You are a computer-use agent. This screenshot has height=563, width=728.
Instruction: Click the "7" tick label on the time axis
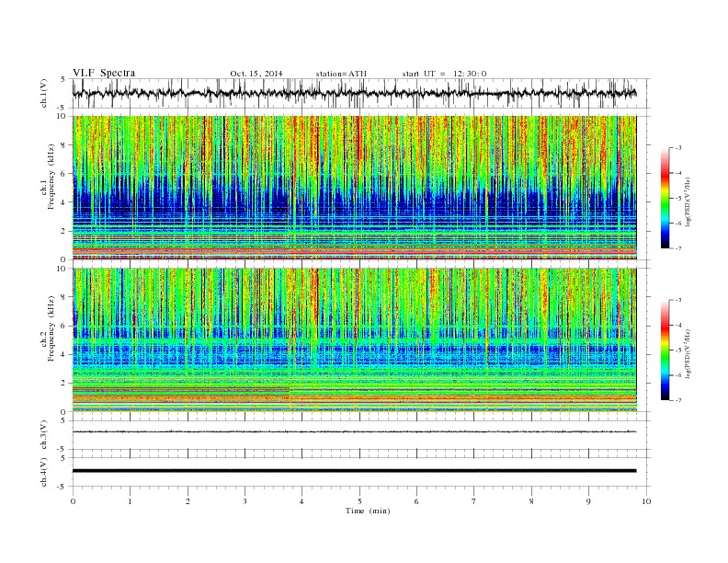(474, 501)
